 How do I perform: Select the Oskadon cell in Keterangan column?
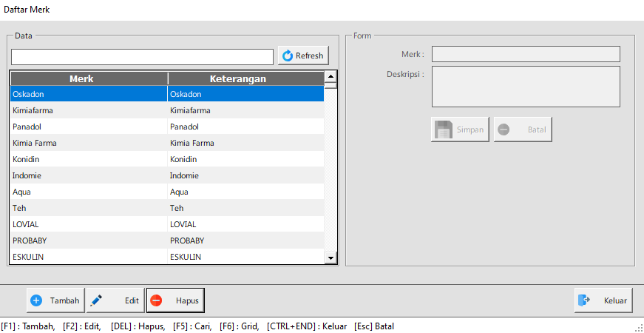coord(246,94)
